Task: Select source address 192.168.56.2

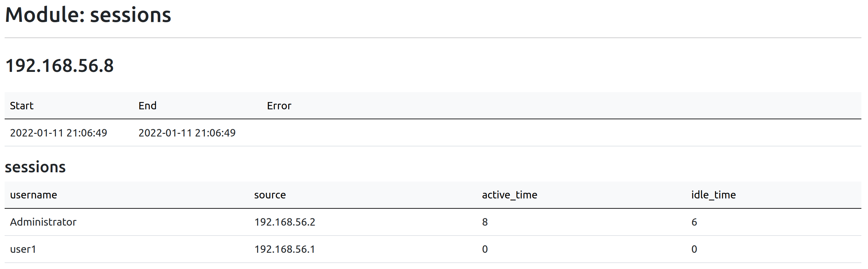Action: (x=284, y=222)
